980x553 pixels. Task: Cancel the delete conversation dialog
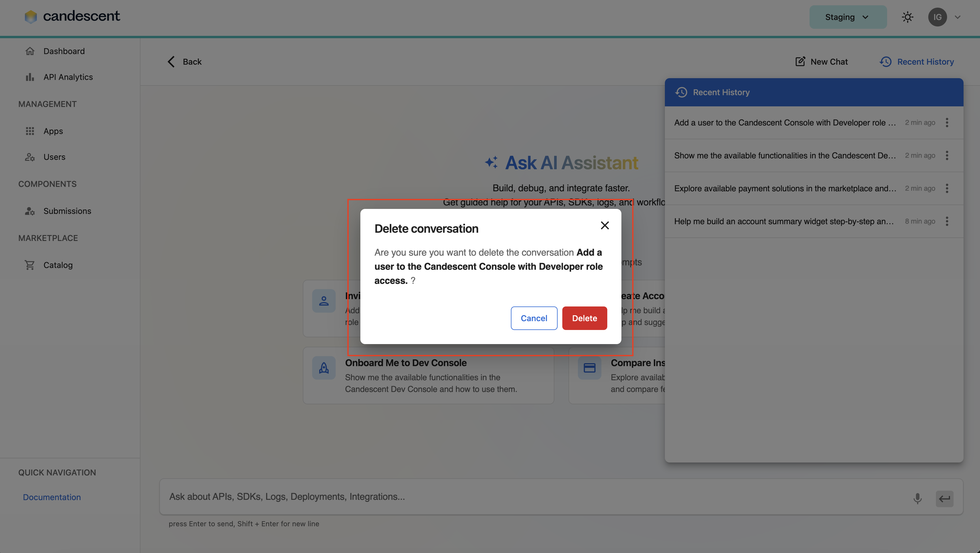point(534,318)
